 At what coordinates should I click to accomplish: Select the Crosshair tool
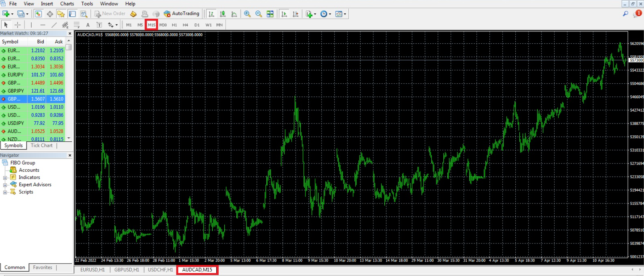click(x=17, y=25)
